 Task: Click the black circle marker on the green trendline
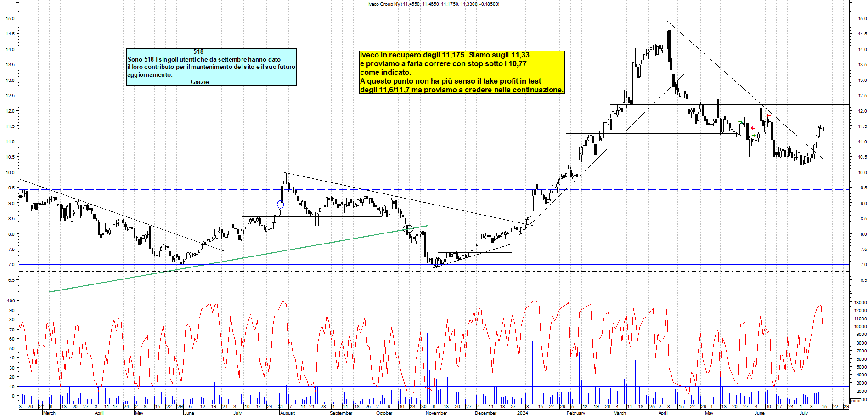click(x=408, y=228)
